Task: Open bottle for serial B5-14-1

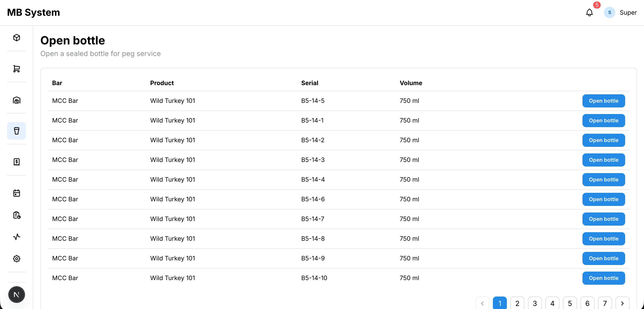Action: [x=603, y=121]
